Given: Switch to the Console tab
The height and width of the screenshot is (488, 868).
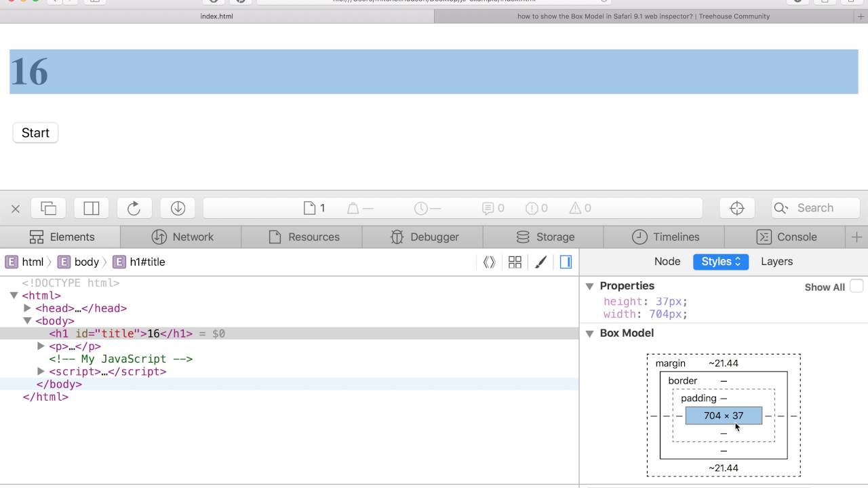Looking at the screenshot, I should tap(785, 237).
